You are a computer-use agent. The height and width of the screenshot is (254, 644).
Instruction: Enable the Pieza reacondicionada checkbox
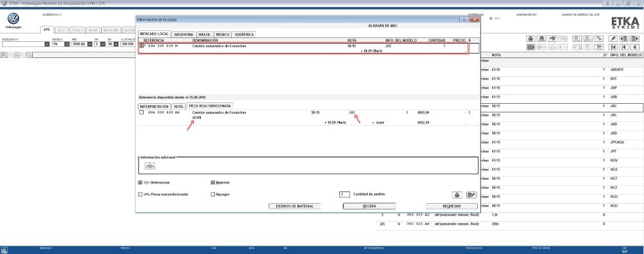[140, 195]
